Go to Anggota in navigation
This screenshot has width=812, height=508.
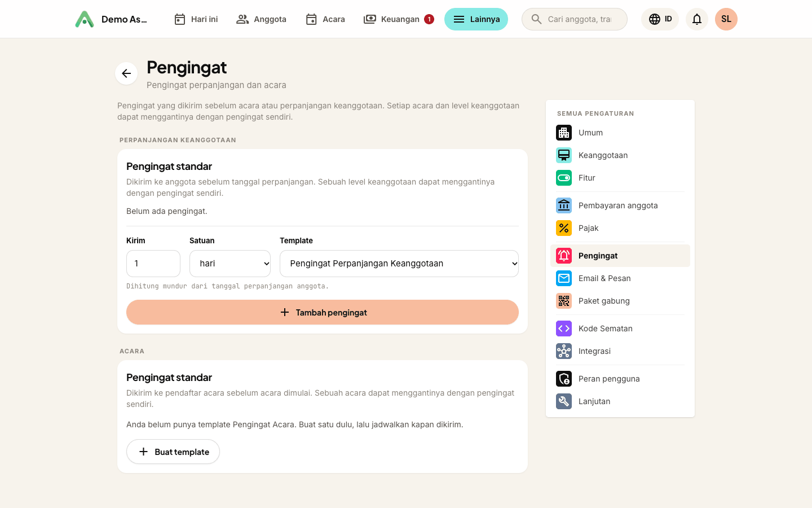click(x=261, y=19)
